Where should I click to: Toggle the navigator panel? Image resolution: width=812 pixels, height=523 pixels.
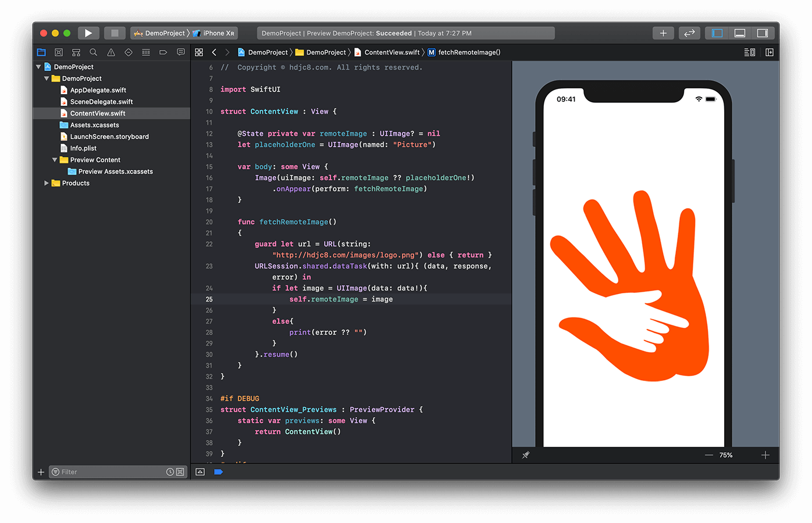(x=717, y=33)
